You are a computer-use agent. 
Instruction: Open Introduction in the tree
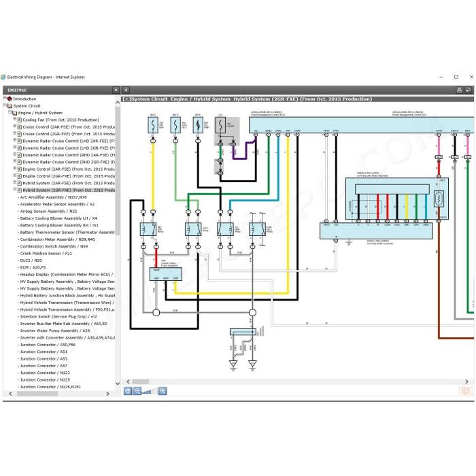(24, 99)
